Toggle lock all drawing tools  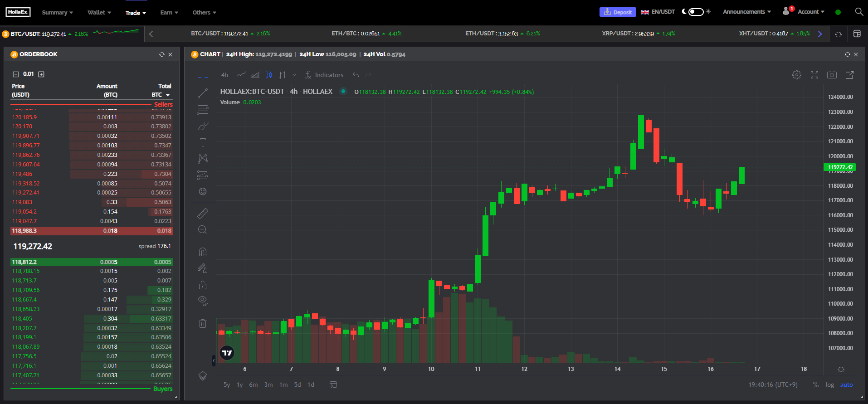pos(203,285)
